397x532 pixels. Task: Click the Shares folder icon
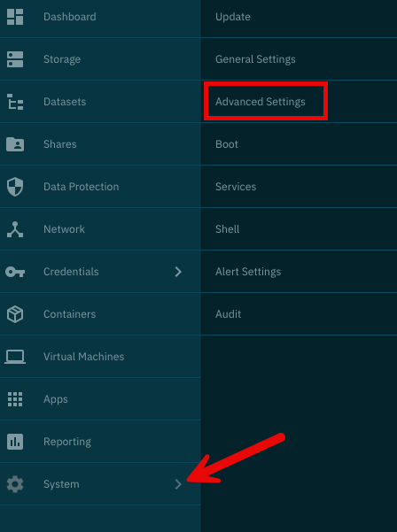click(x=15, y=144)
